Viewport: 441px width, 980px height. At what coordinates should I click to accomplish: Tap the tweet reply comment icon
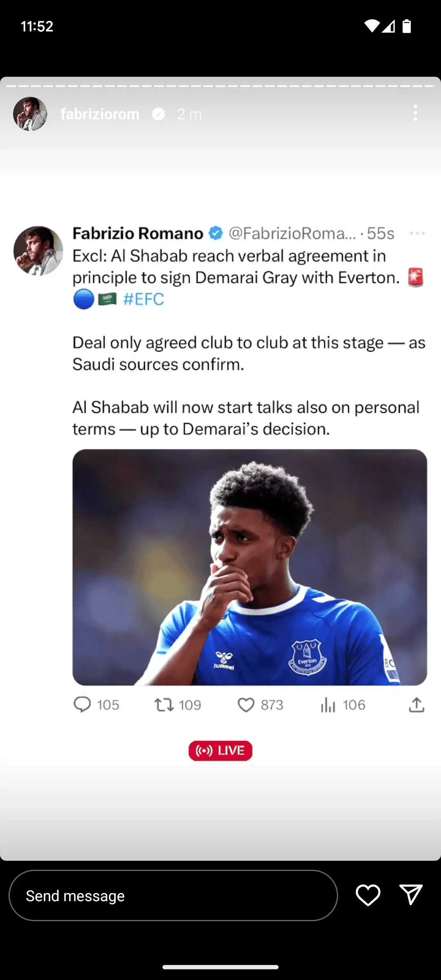click(82, 705)
